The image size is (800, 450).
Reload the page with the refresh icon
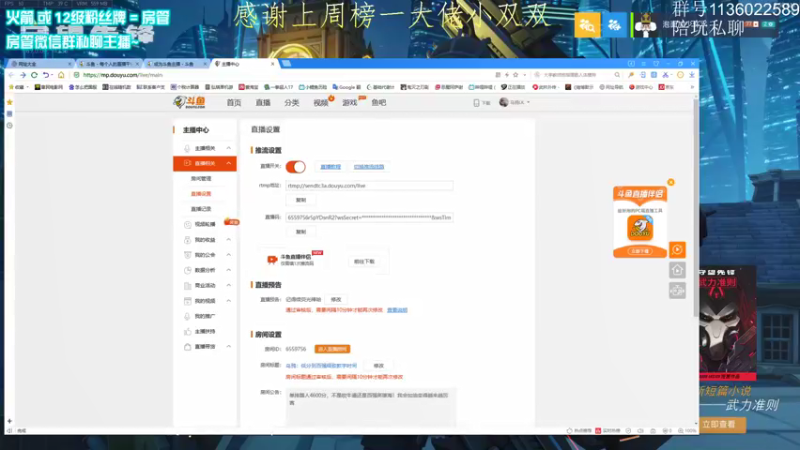pyautogui.click(x=34, y=75)
